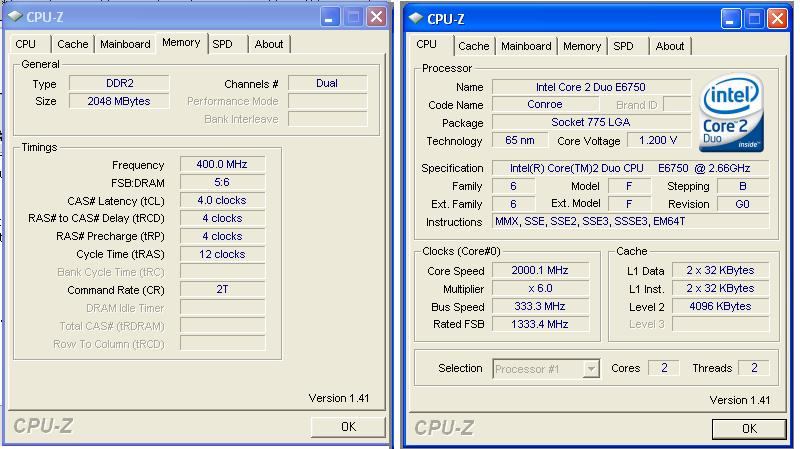Click the empty DRAM Idle Timer field
This screenshot has height=449, width=800.
222,308
